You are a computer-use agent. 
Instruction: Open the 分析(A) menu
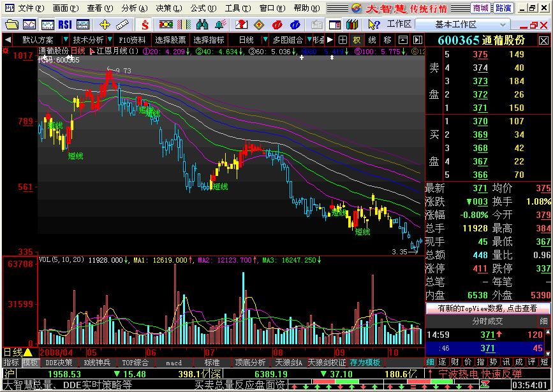coord(134,8)
